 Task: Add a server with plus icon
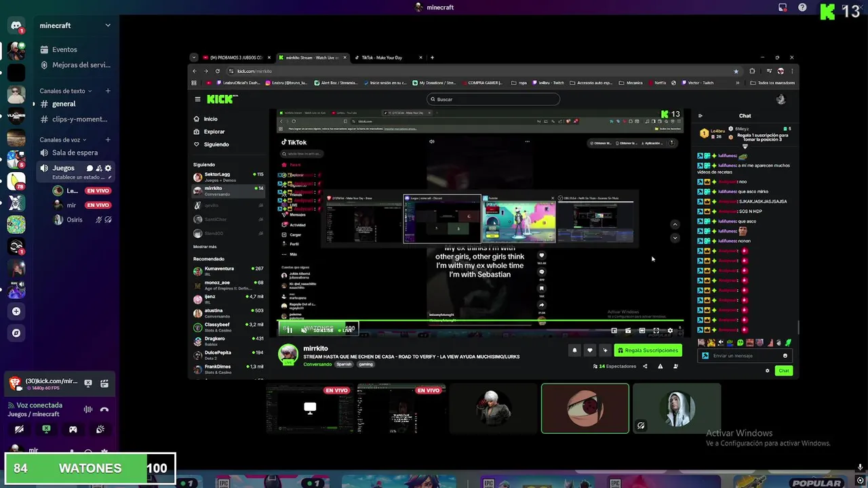coord(16,311)
